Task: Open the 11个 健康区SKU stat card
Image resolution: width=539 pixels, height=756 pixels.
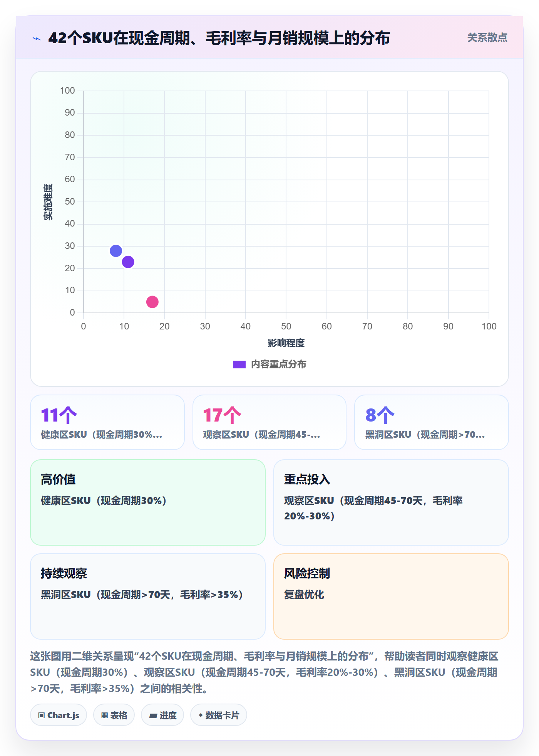Action: [107, 422]
